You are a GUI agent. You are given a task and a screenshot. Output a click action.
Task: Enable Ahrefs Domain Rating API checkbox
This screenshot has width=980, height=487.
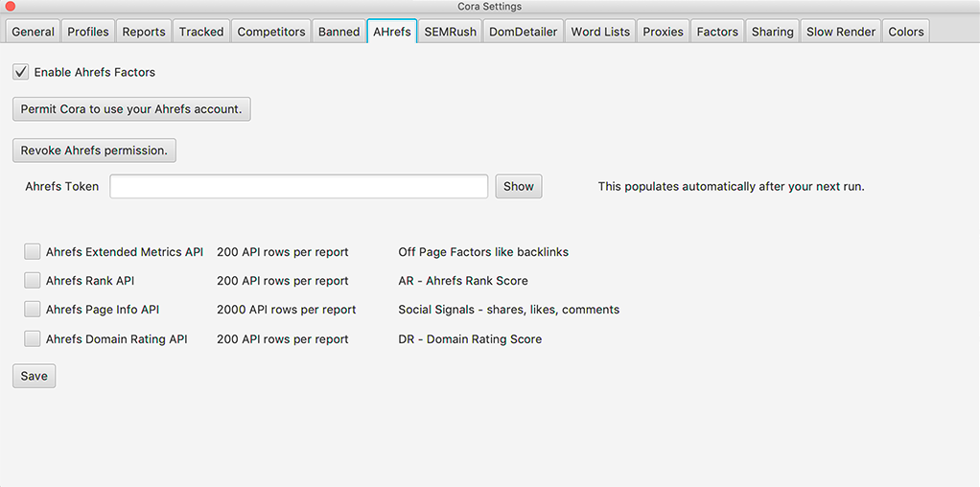click(33, 338)
